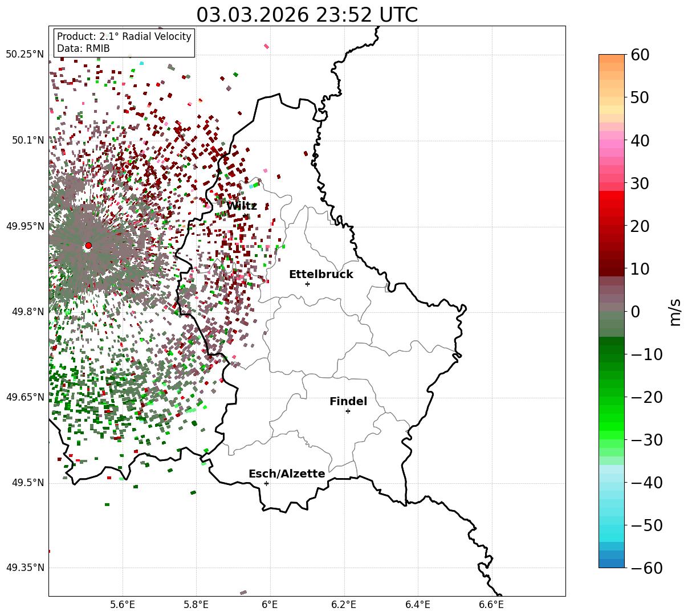
Task: Select the 'Product: 2.1° Radial Velocity' text
Action: pyautogui.click(x=124, y=36)
